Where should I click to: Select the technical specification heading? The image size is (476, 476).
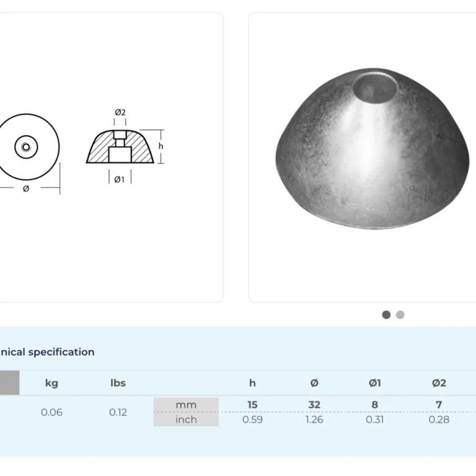pos(47,352)
